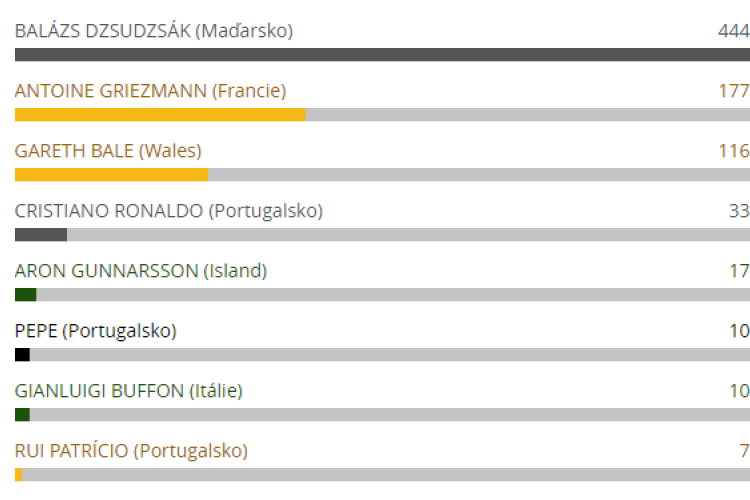Viewport: 750px width, 500px height.
Task: Select Aron Gunnarsson (Island) option
Action: pos(141,271)
